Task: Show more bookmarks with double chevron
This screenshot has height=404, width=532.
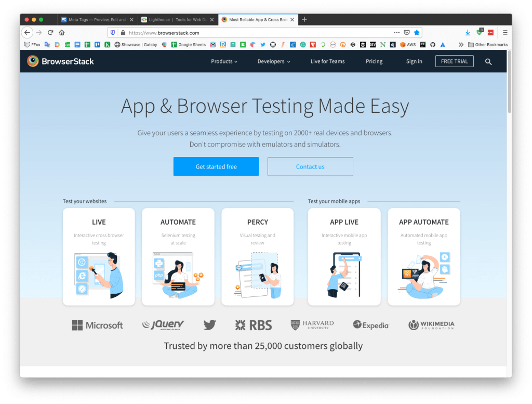Action: (x=461, y=45)
